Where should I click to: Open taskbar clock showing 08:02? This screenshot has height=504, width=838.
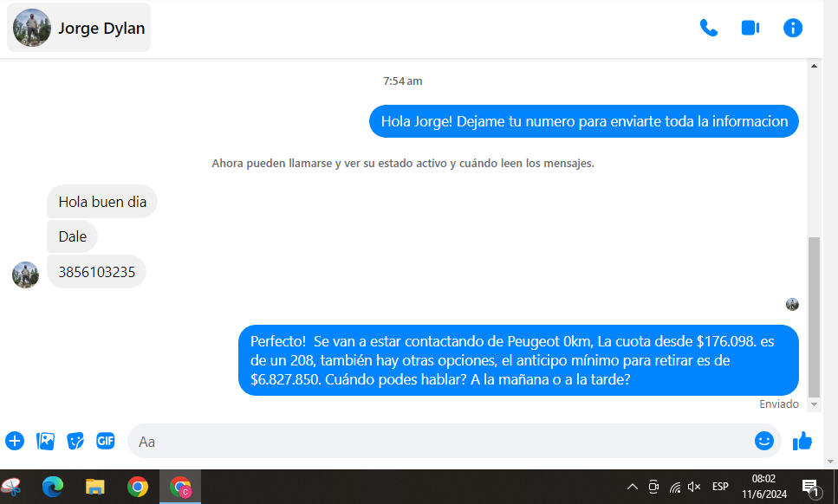763,487
